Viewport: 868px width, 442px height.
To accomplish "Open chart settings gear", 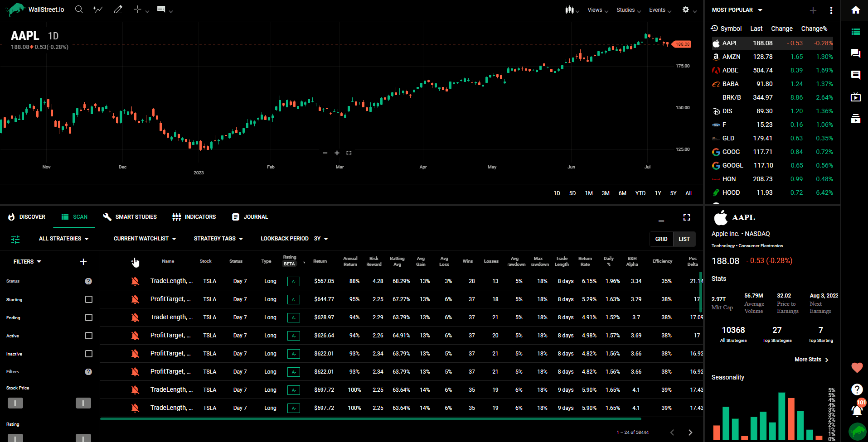I will pos(686,10).
